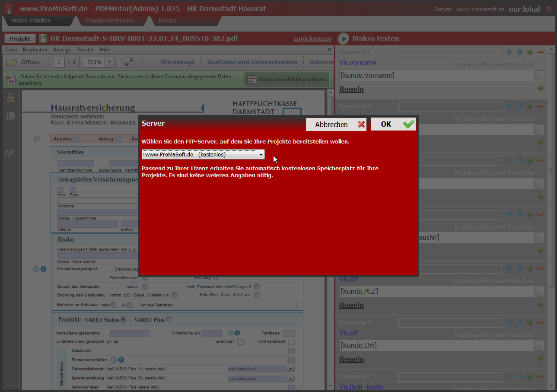Open the Anzeige menu

pyautogui.click(x=62, y=50)
